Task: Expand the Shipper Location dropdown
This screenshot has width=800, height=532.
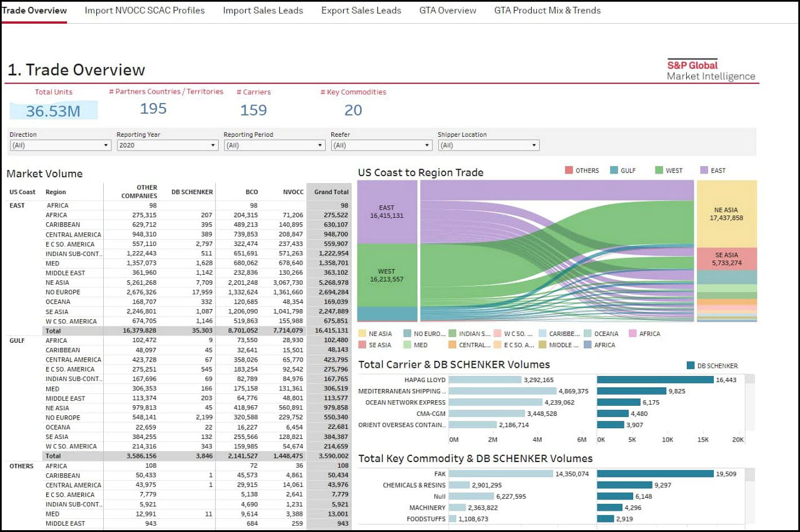Action: click(x=489, y=145)
